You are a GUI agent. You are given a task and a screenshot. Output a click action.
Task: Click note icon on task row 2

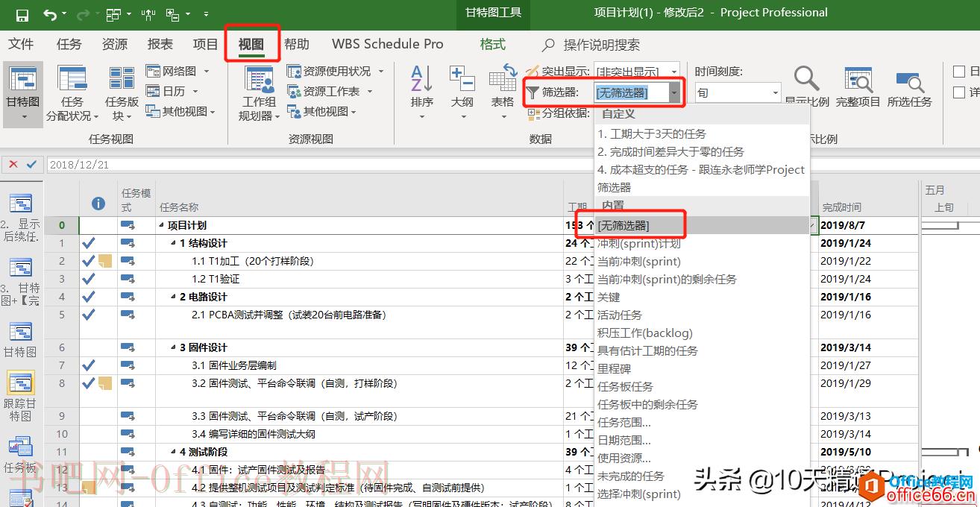(105, 261)
